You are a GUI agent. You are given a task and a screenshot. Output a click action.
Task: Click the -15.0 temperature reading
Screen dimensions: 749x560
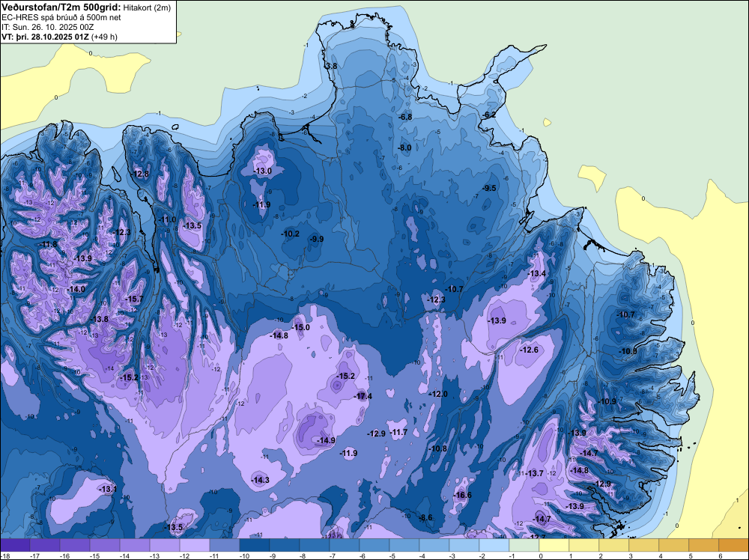point(301,327)
